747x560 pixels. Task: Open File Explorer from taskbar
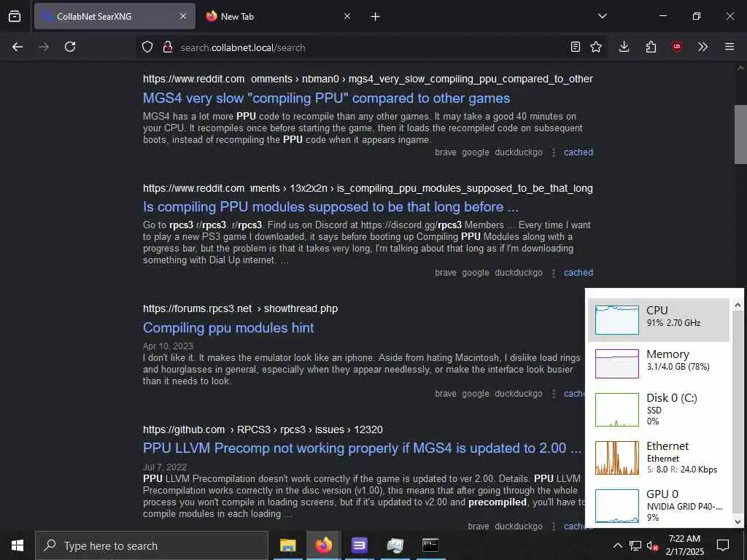pos(287,545)
